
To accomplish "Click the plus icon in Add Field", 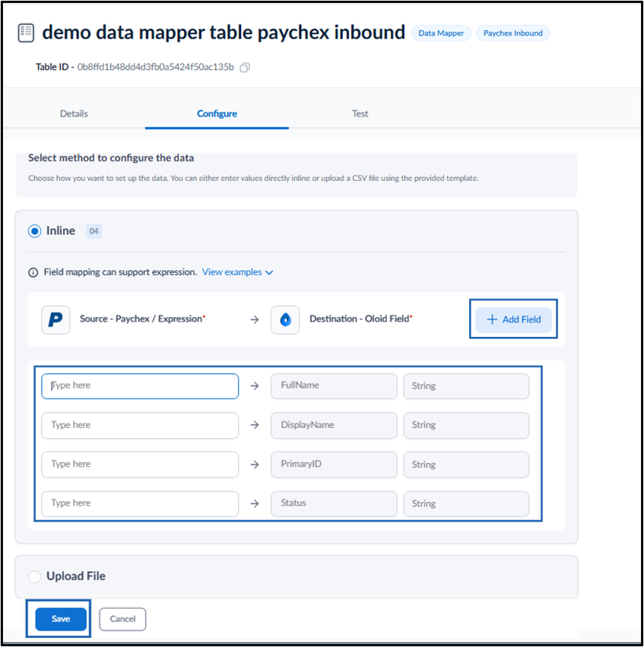I will click(492, 319).
